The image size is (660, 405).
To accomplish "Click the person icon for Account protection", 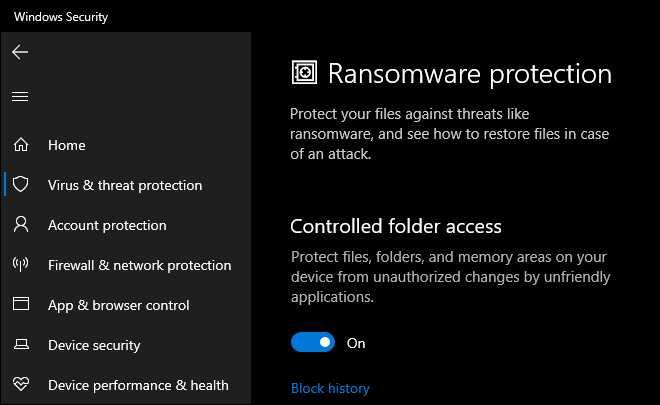I will point(21,224).
